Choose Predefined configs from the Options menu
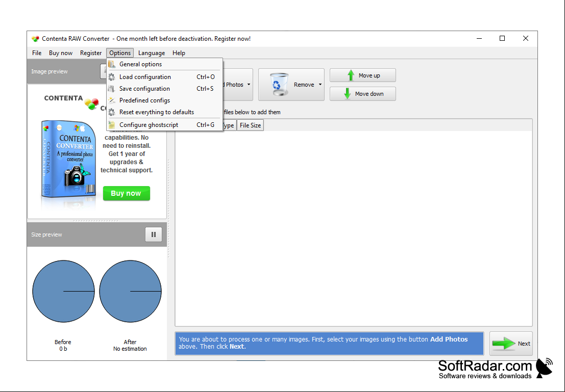This screenshot has width=565, height=392. [165, 100]
